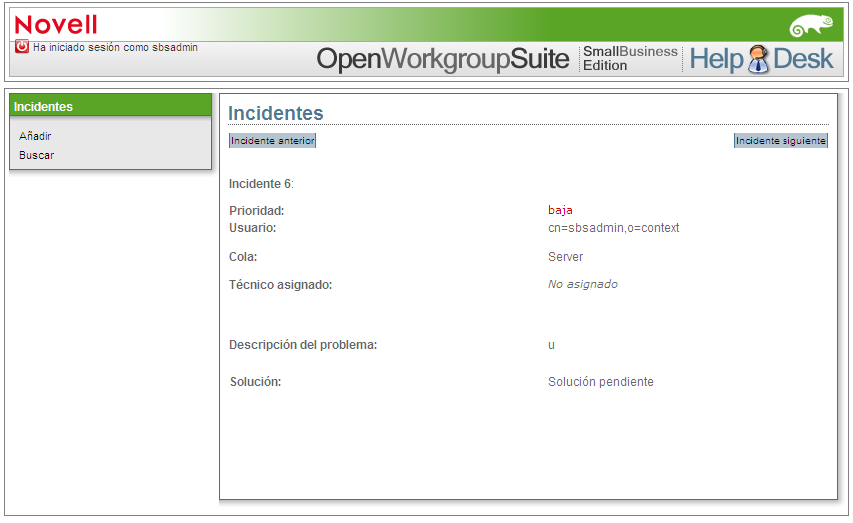Screen dimensions: 853x523
Task: Click the 'Incidente 6:' label
Action: [261, 184]
